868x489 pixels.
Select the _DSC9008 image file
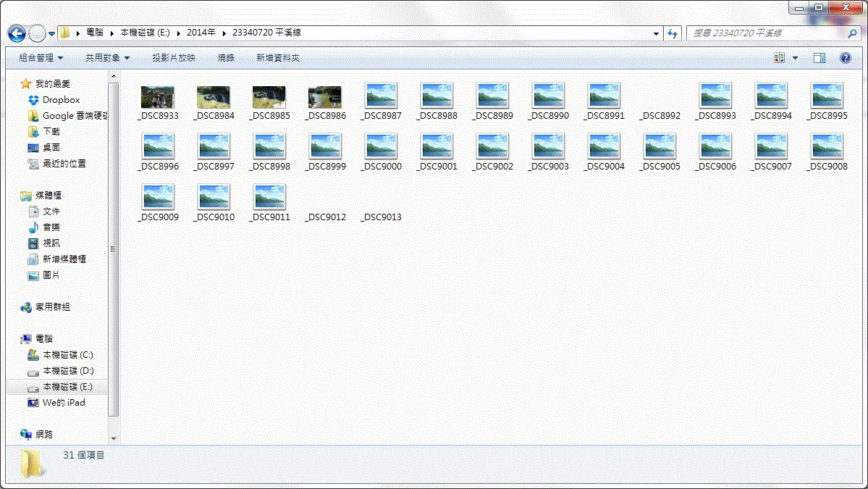click(827, 152)
